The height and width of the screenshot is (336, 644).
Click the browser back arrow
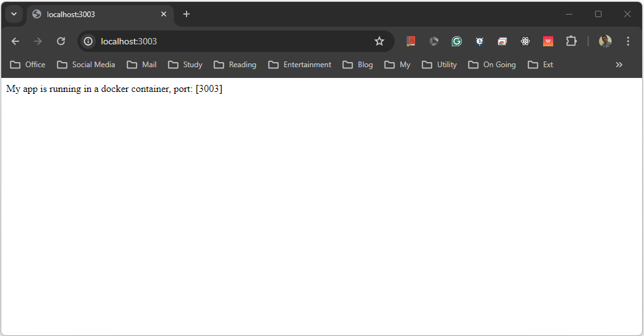pyautogui.click(x=15, y=41)
